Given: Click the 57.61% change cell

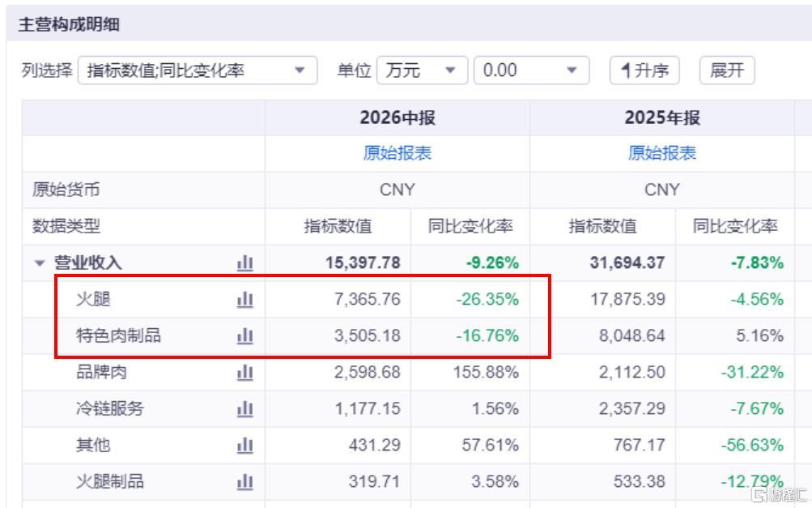Looking at the screenshot, I should pos(491,445).
